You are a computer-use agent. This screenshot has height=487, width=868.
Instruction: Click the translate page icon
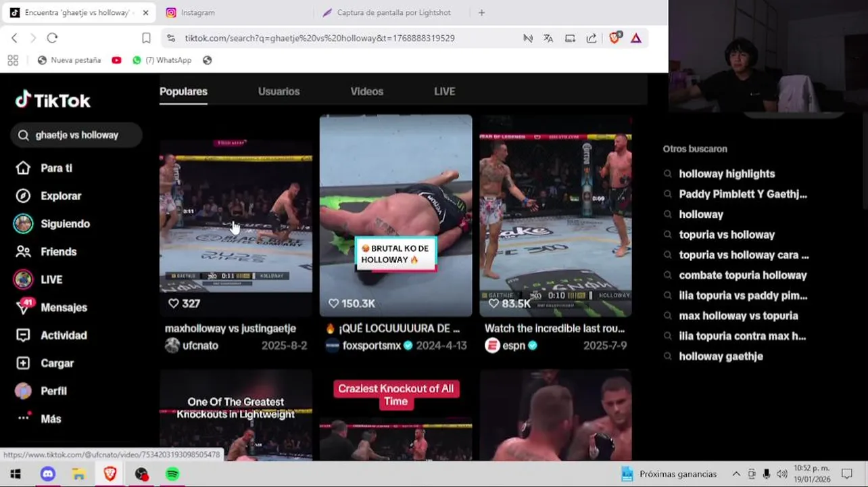(x=548, y=38)
